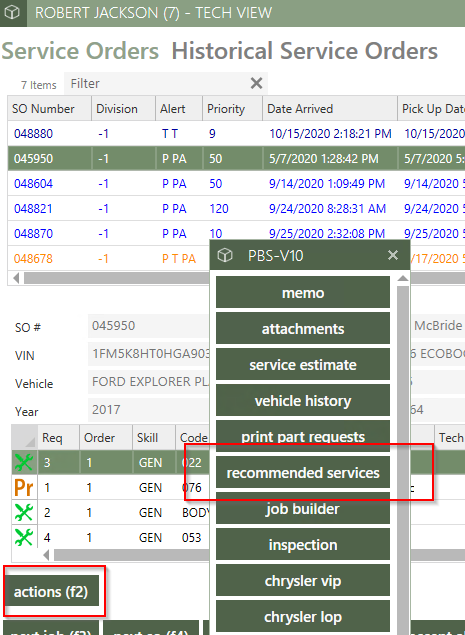Click the P T PA alert cell
Viewport: 465px width, 635px height.
[179, 259]
